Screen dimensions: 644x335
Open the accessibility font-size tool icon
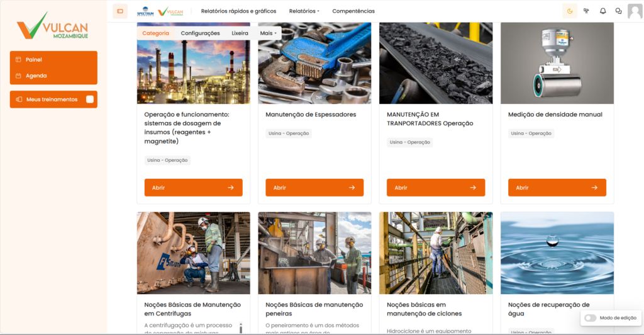(586, 11)
